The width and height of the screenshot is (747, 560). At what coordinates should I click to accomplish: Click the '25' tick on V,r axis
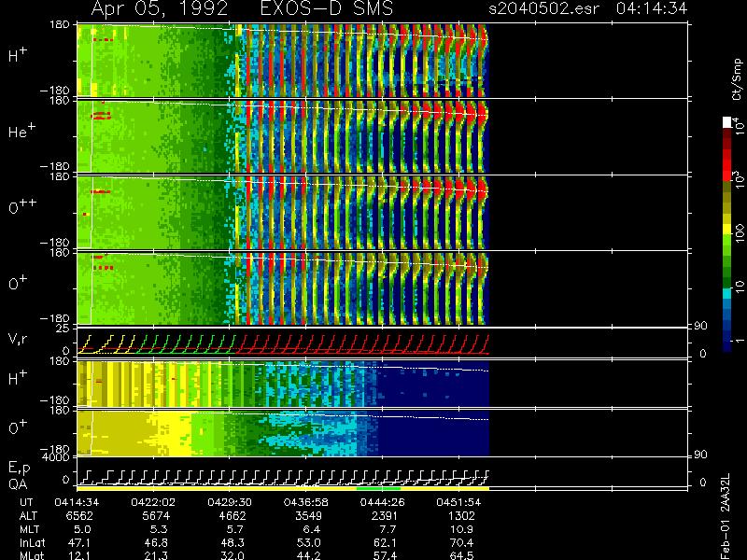[63, 329]
